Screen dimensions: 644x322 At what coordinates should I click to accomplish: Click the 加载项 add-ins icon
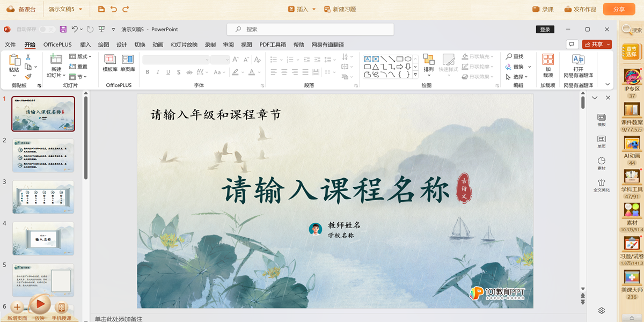pos(548,65)
